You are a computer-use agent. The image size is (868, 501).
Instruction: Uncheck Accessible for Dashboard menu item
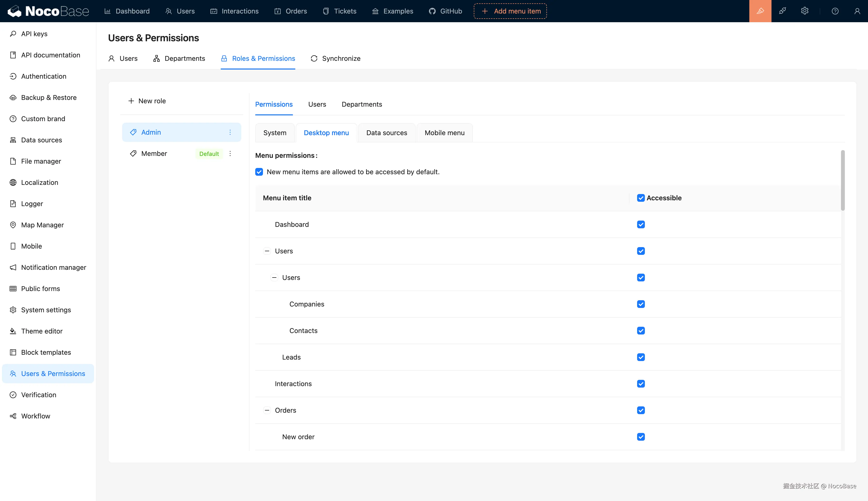pos(640,224)
